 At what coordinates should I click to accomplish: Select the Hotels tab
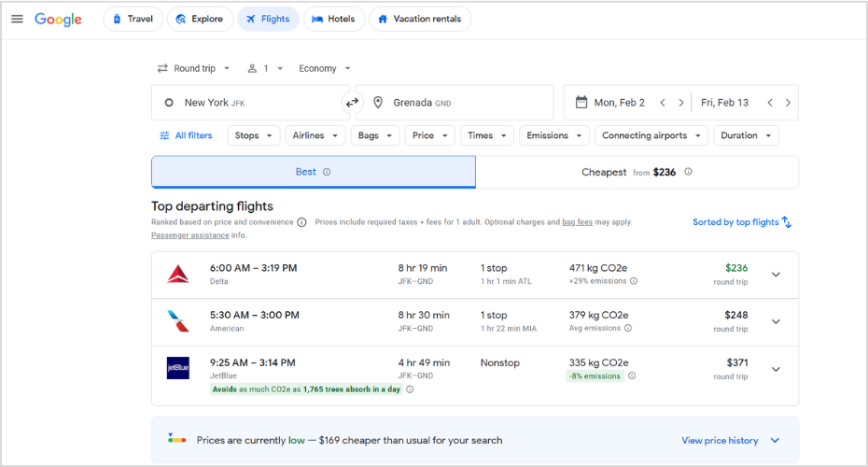333,19
